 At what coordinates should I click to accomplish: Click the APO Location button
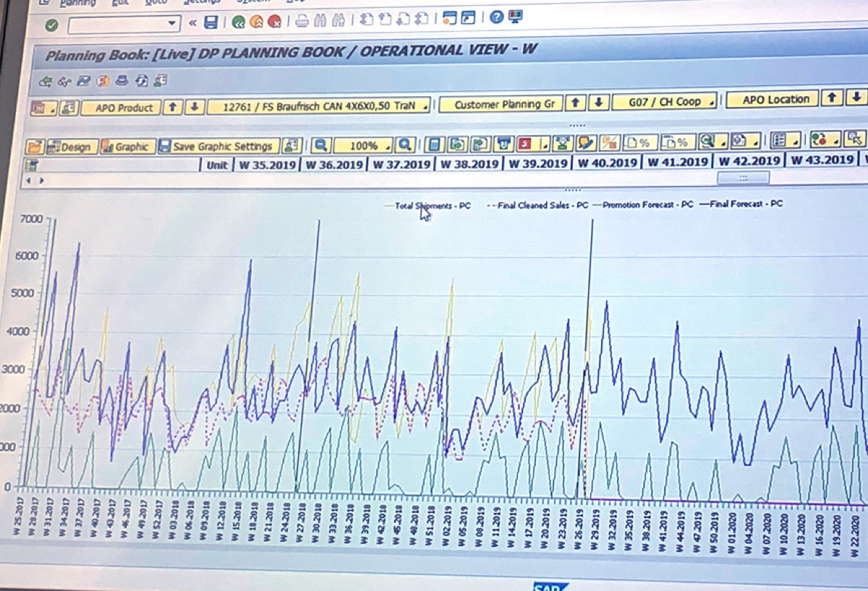[x=772, y=99]
